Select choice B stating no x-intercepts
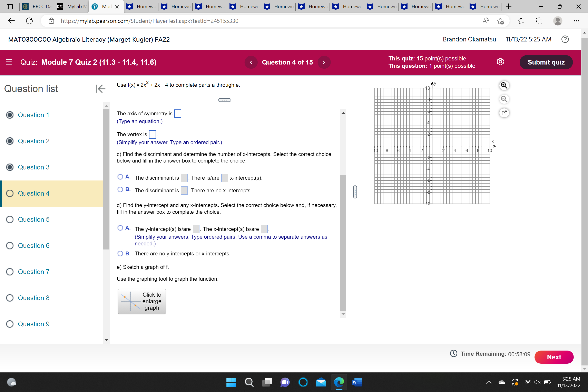The image size is (588, 392). [120, 189]
